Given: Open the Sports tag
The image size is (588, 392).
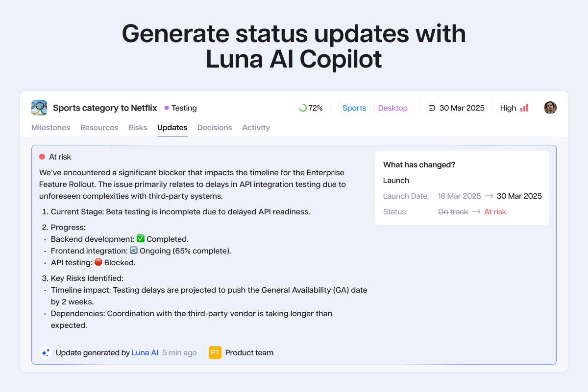Looking at the screenshot, I should click(x=354, y=108).
